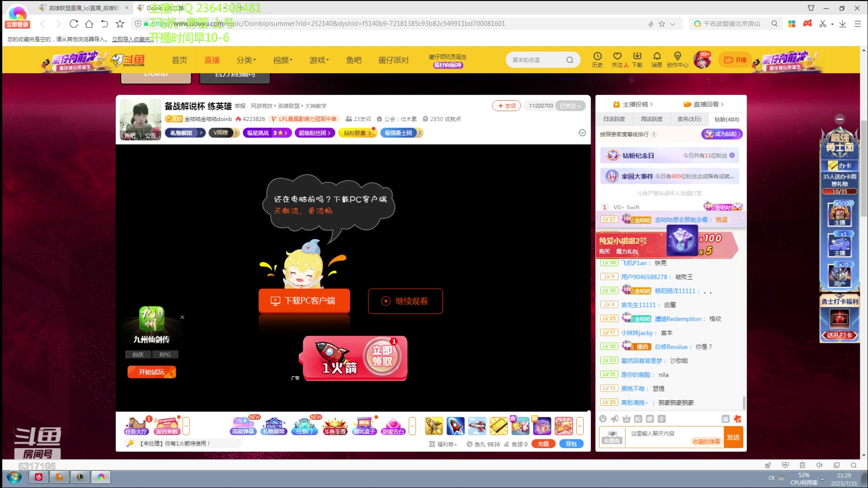868x488 pixels.
Task: Toggle the 已关注 followed button
Action: click(x=571, y=106)
